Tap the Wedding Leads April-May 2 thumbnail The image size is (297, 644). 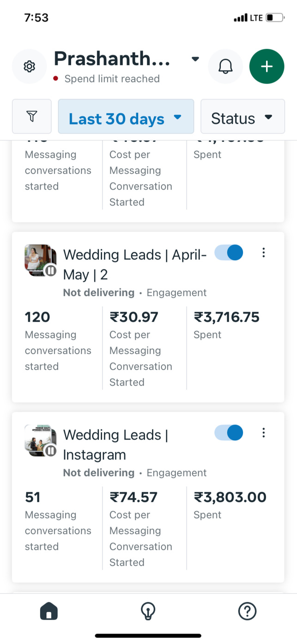40,260
